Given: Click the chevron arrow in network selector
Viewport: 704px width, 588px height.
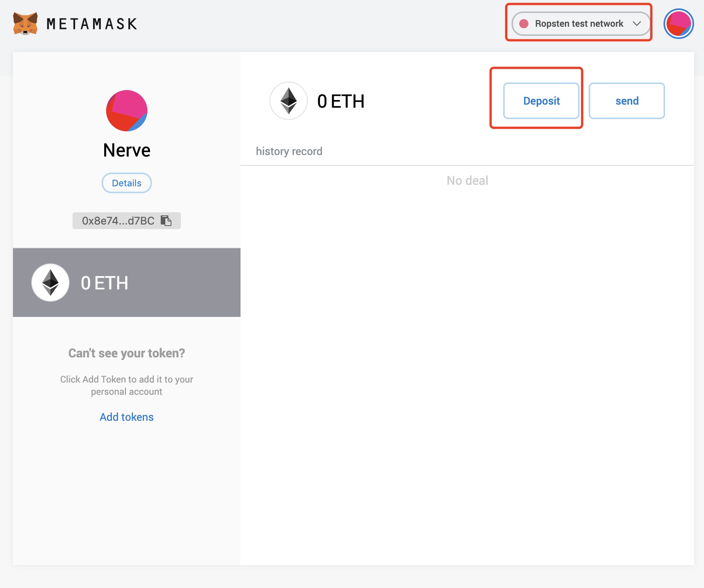Looking at the screenshot, I should (636, 24).
